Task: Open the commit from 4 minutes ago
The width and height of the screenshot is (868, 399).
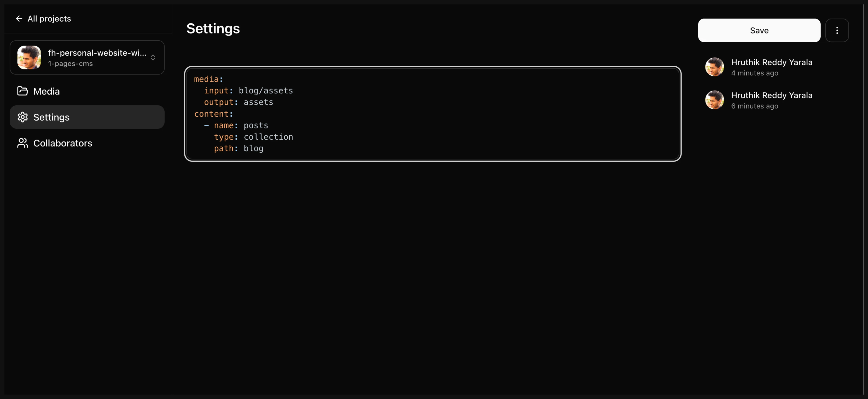Action: (771, 67)
